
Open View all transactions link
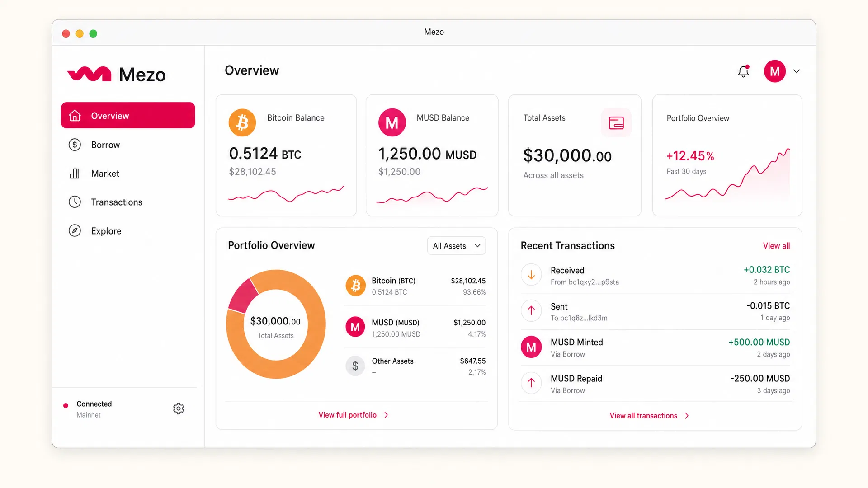(643, 416)
